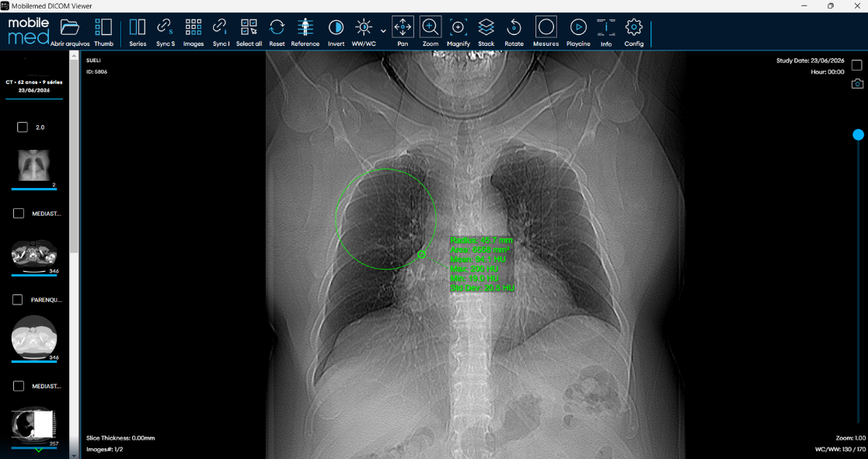
Task: Start Playcine playback
Action: pos(578,32)
